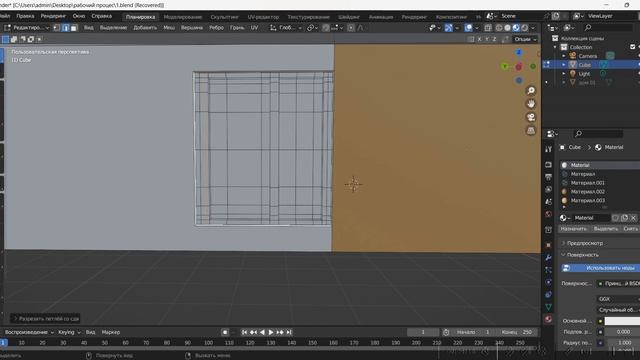The height and width of the screenshot is (360, 640).
Task: Open the View Layer properties tab
Action: coord(548,189)
